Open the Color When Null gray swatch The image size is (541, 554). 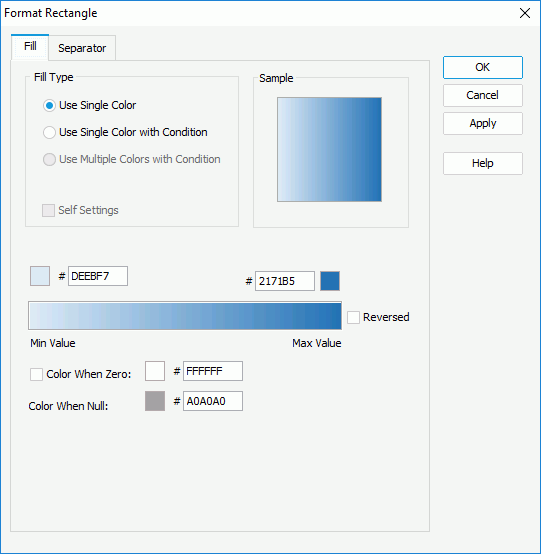tap(155, 401)
